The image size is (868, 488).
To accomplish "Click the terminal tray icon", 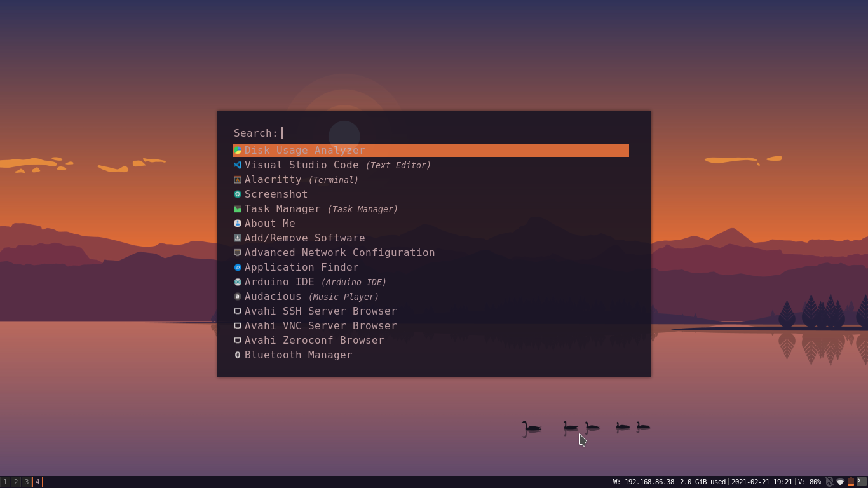I will click(862, 482).
